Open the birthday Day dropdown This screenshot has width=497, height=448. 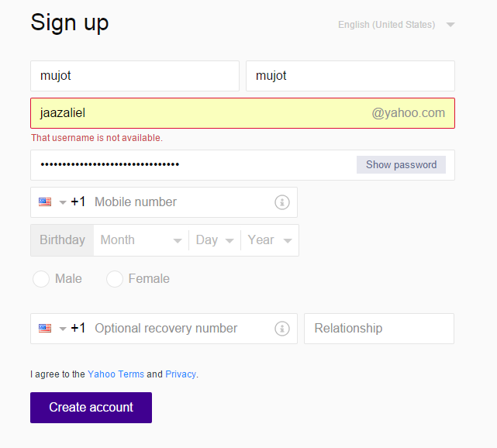[x=215, y=240]
